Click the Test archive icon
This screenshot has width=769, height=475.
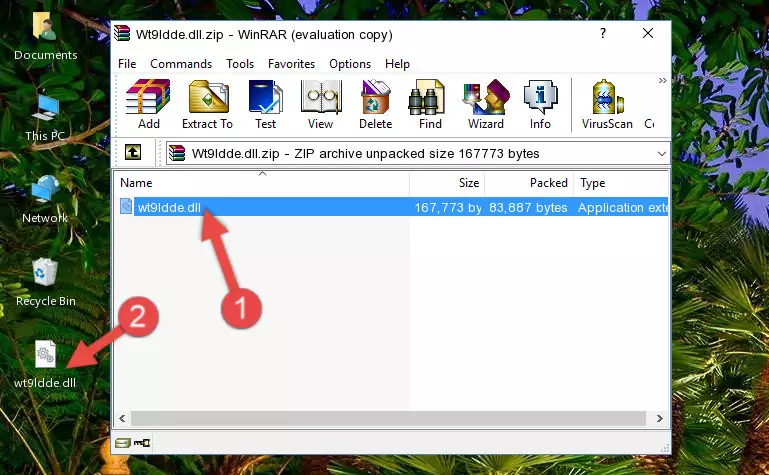[x=265, y=104]
